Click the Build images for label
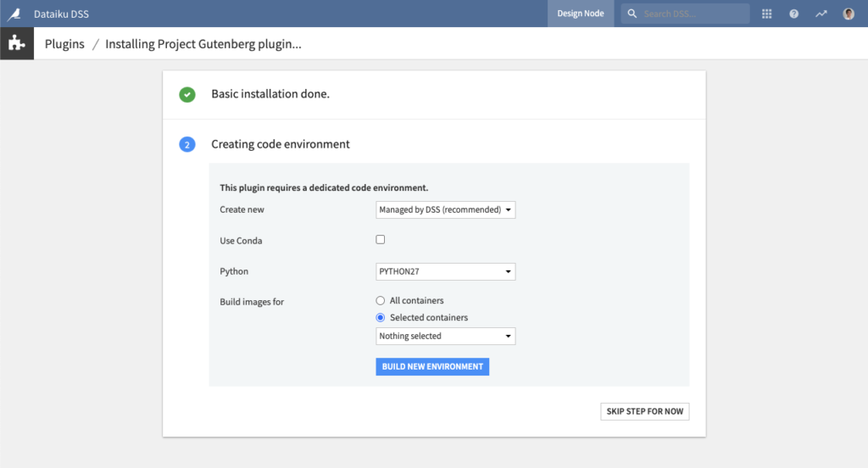Screen dimensions: 868x468 pos(252,302)
